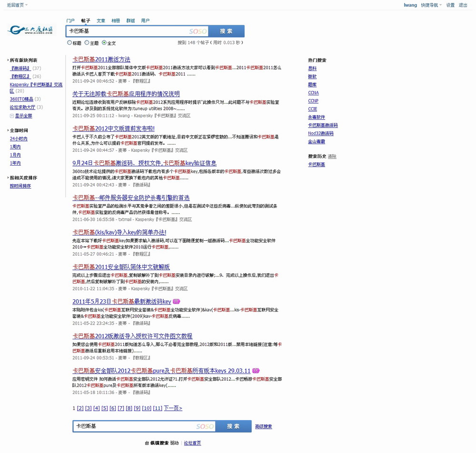Open the 返回首页 dropdown
The width and height of the screenshot is (476, 453).
[17, 5]
